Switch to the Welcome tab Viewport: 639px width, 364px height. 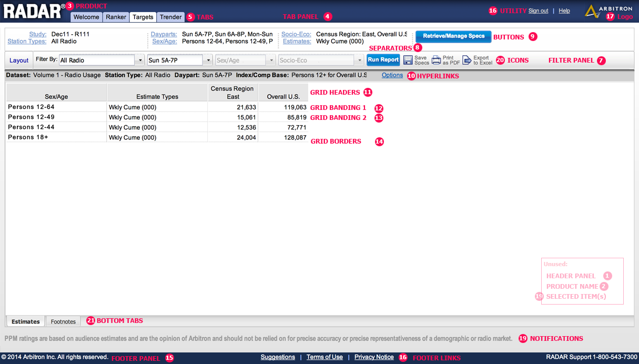tap(86, 17)
